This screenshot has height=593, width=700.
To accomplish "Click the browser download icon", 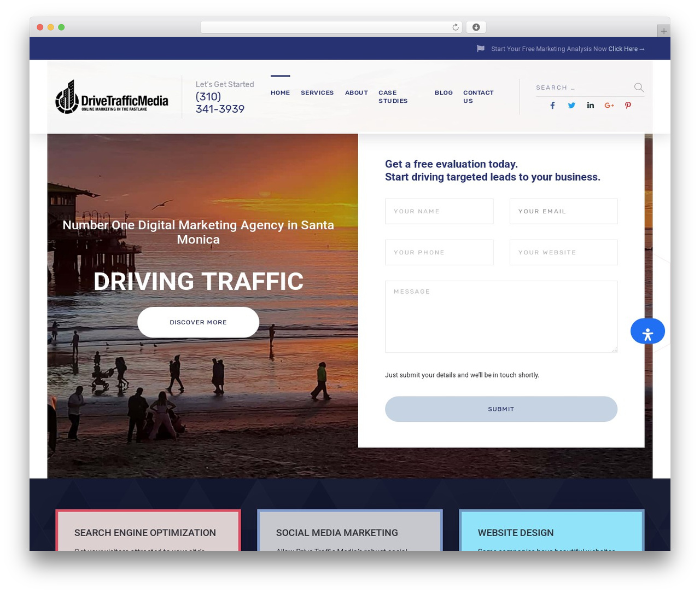I will 476,27.
